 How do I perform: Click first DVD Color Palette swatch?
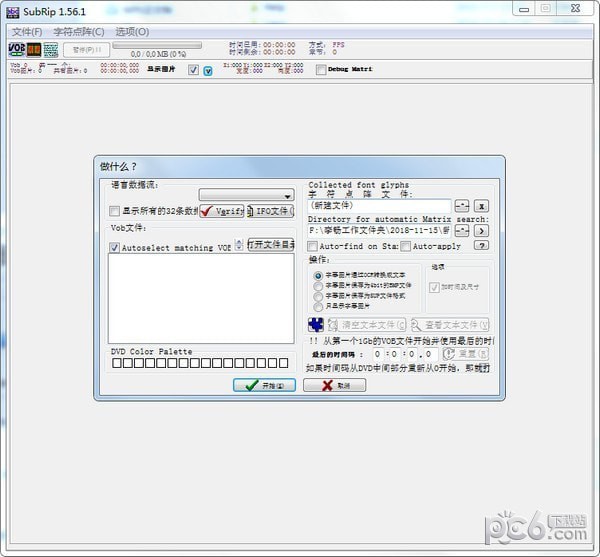pos(117,363)
